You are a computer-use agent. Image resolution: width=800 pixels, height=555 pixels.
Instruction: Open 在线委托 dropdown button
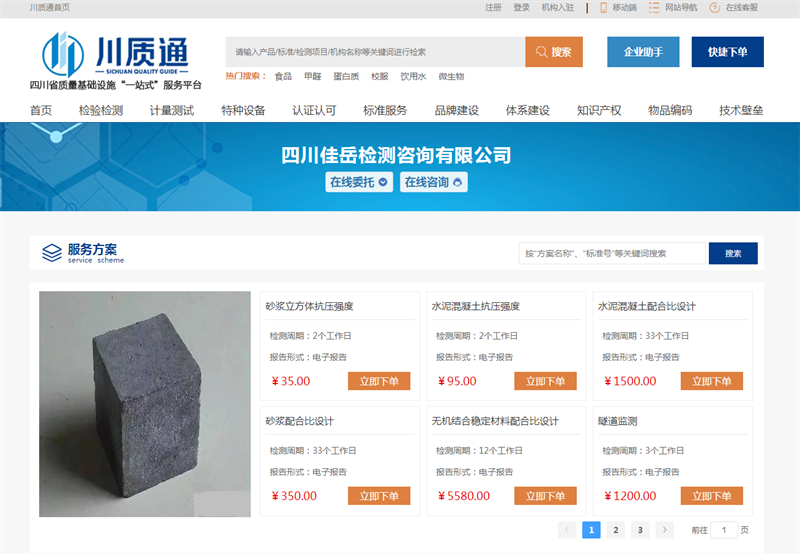click(x=359, y=182)
